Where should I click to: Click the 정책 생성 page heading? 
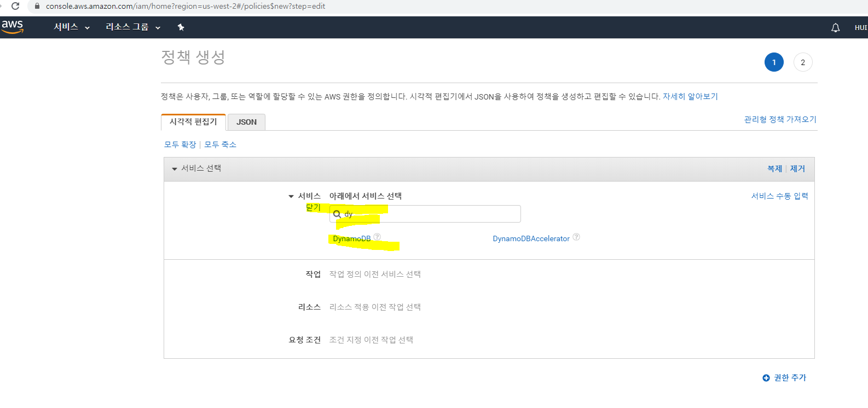tap(193, 57)
